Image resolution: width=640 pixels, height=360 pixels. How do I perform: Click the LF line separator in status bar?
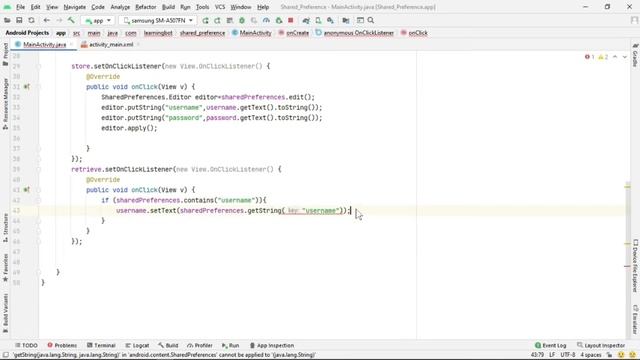pos(552,355)
